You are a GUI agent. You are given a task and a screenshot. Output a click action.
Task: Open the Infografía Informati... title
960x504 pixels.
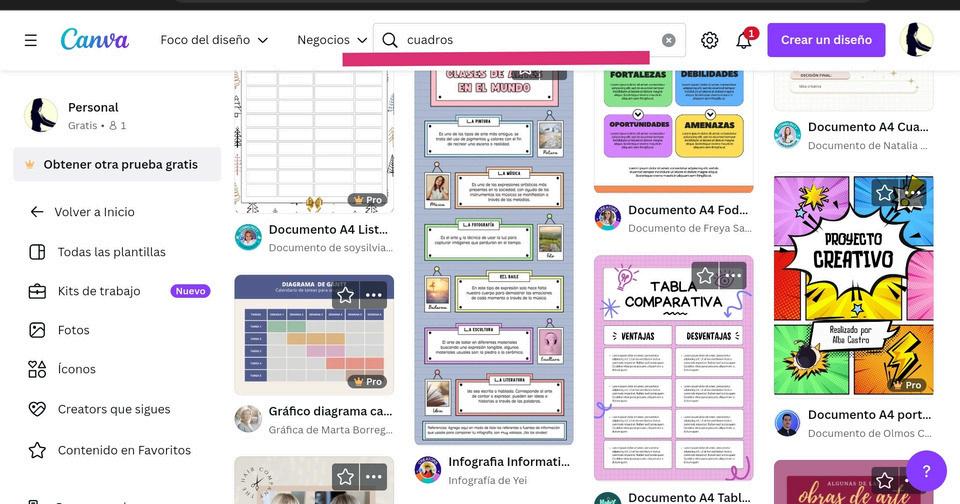(x=509, y=462)
